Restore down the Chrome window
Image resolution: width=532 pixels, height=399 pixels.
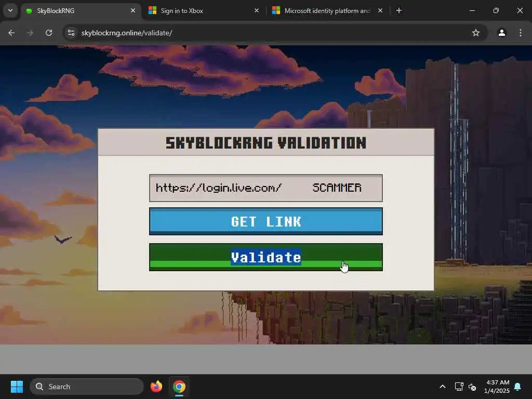pyautogui.click(x=496, y=10)
